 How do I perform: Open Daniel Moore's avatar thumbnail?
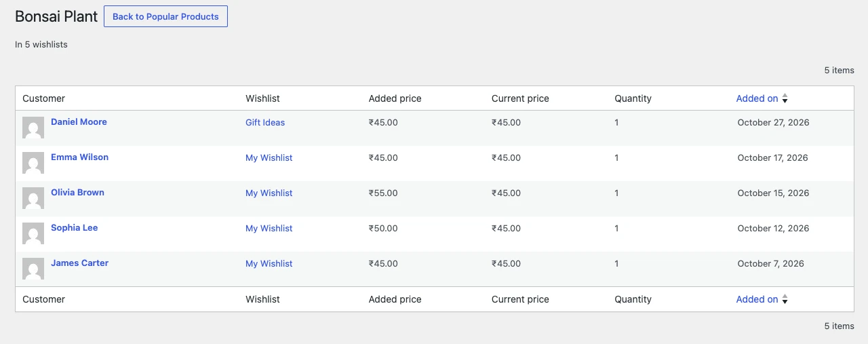33,128
